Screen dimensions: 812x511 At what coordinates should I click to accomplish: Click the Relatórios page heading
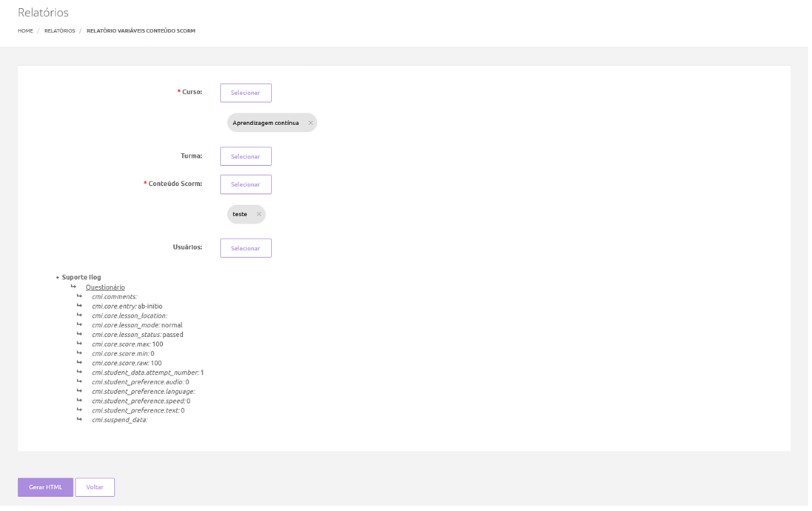tap(43, 13)
